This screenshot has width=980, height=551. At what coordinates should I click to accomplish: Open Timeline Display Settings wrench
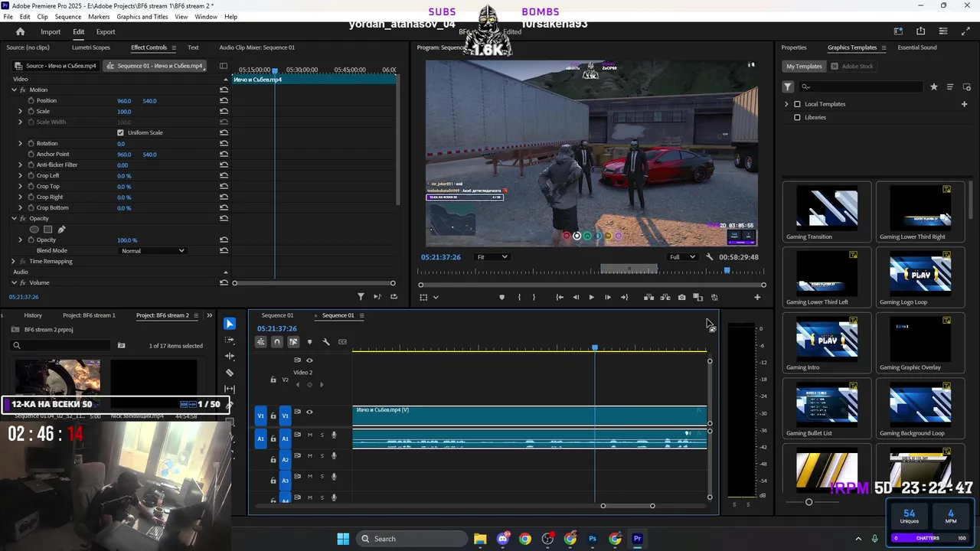coord(326,342)
